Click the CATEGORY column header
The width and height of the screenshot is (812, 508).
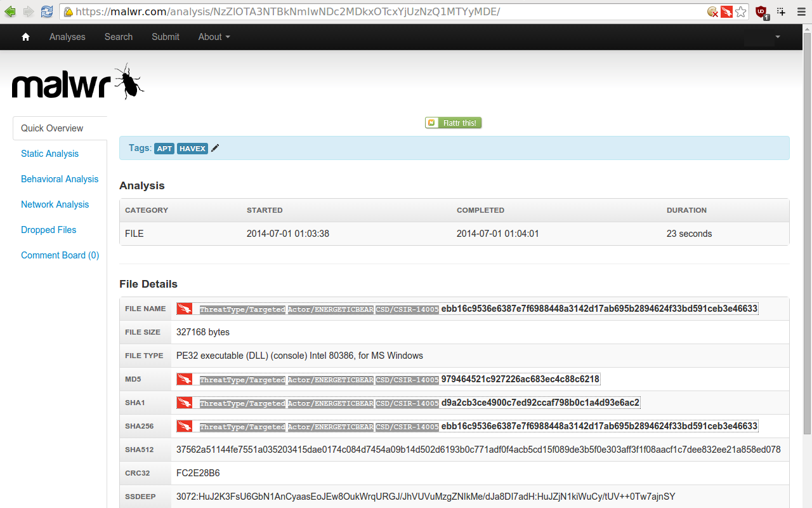(x=147, y=210)
